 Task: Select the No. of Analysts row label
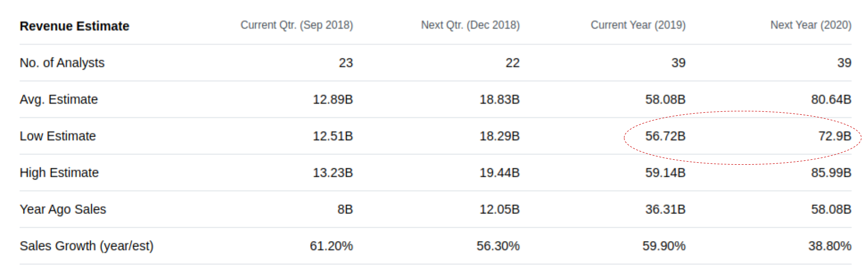pos(62,63)
